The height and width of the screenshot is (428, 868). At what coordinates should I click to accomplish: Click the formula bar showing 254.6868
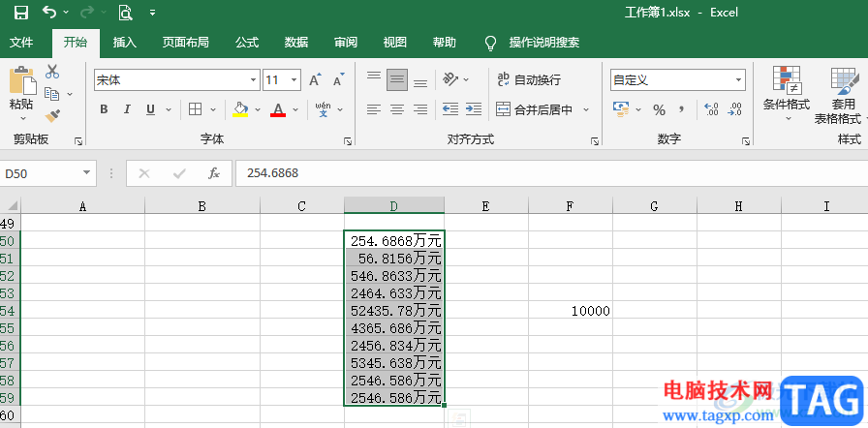[x=551, y=173]
